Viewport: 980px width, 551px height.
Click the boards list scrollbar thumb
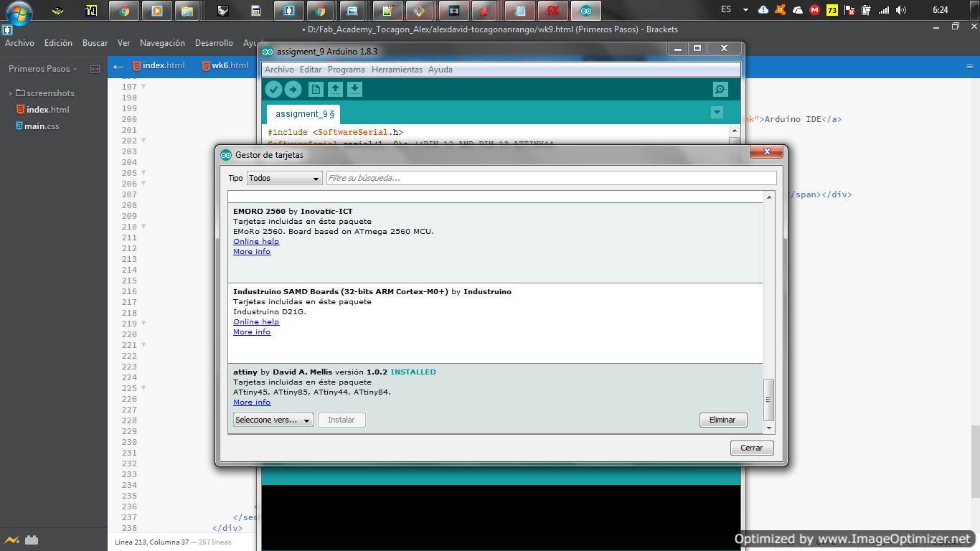(x=769, y=400)
